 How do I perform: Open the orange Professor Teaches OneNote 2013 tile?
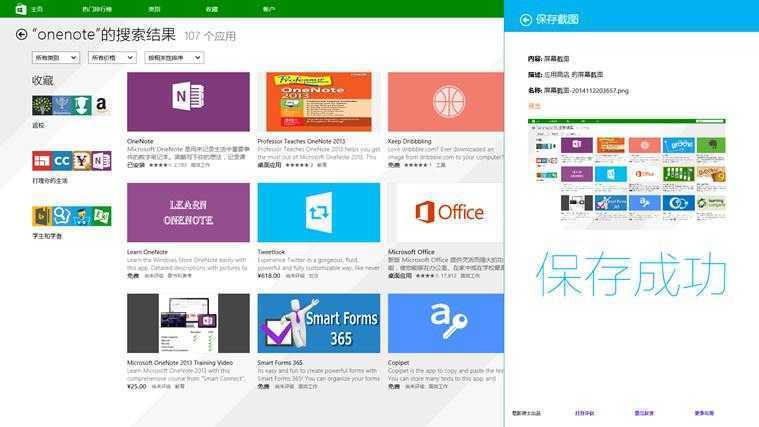(319, 102)
